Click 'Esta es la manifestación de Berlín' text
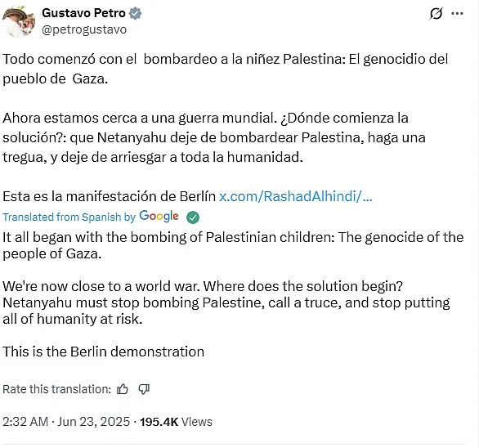Image resolution: width=479 pixels, height=448 pixels. [x=109, y=196]
